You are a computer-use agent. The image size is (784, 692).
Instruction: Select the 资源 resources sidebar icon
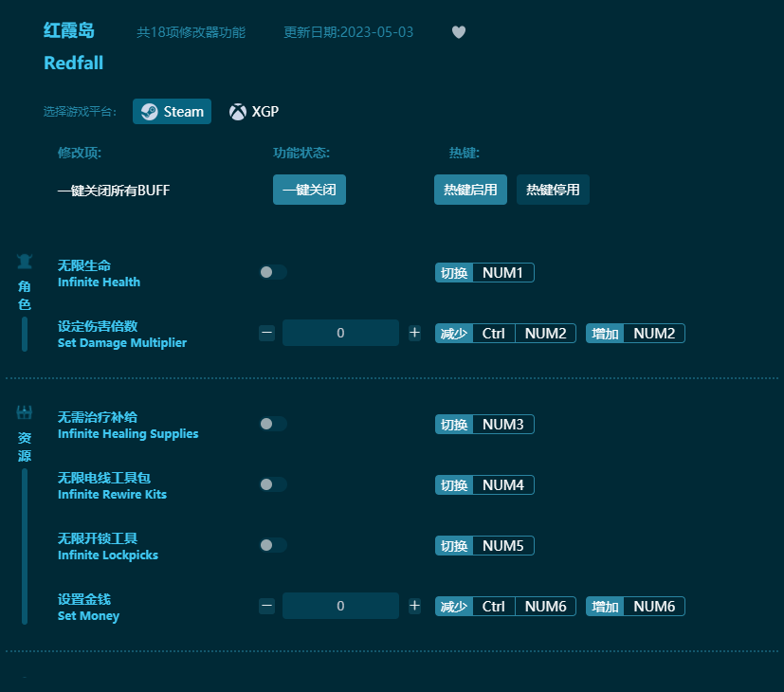coord(23,411)
